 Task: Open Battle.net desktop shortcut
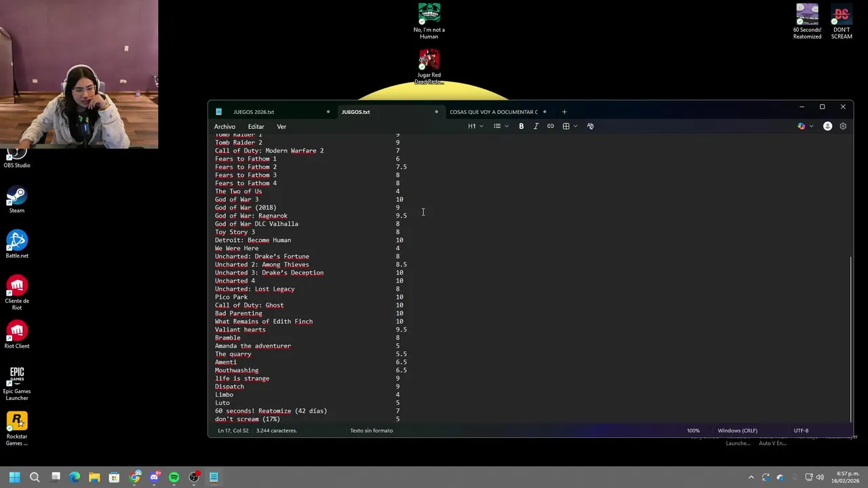tap(17, 245)
